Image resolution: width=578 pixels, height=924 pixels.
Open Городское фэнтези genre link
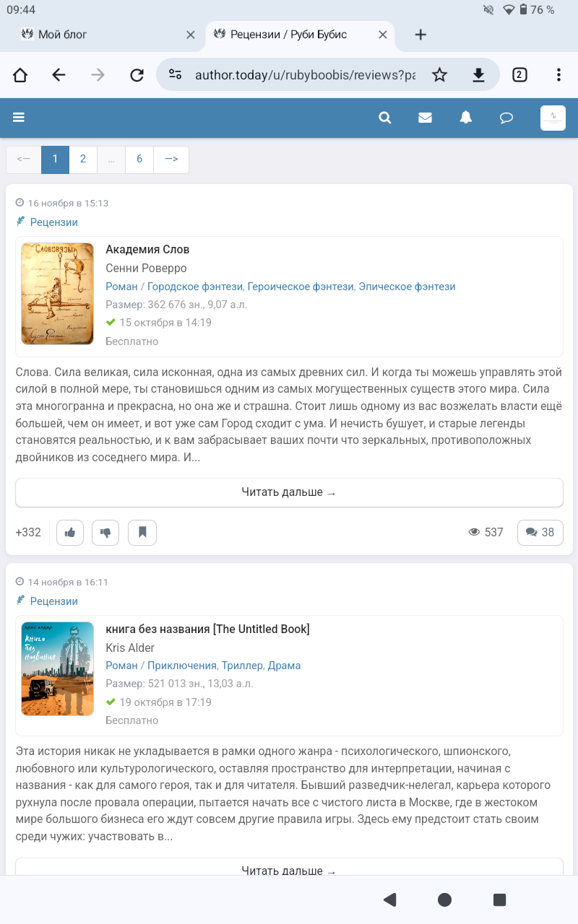pyautogui.click(x=195, y=287)
